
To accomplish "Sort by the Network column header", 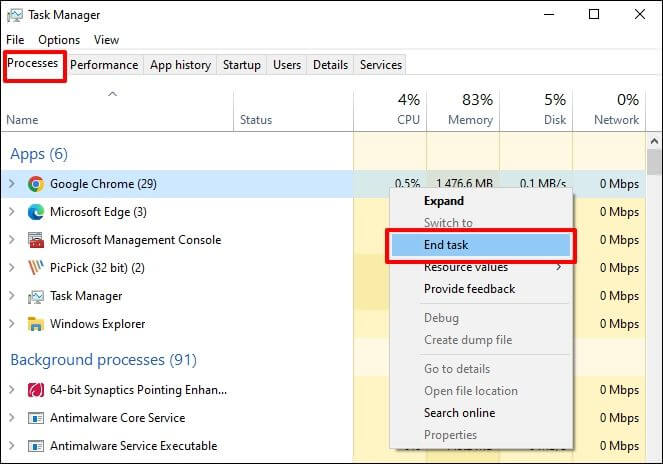I will pyautogui.click(x=609, y=110).
